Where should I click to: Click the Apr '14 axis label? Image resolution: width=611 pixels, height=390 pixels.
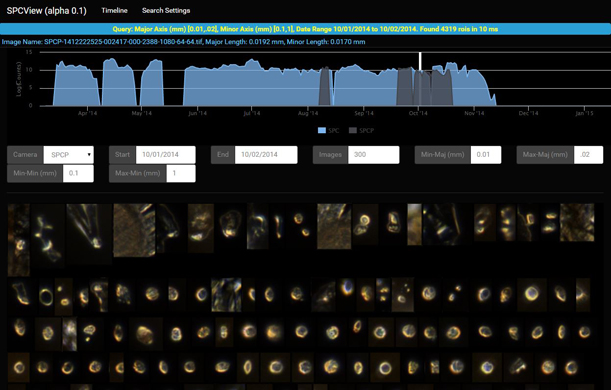pyautogui.click(x=87, y=113)
